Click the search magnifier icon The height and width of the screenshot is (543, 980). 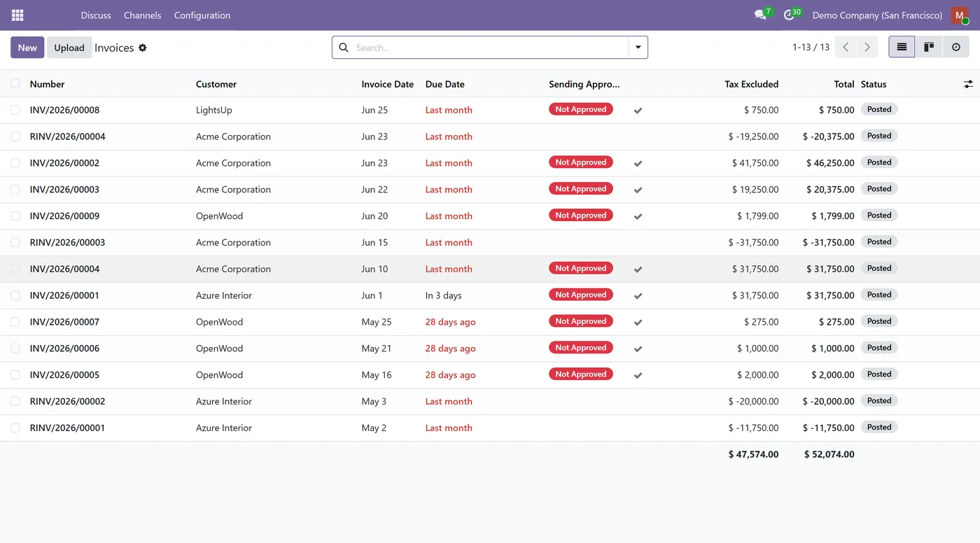click(344, 48)
